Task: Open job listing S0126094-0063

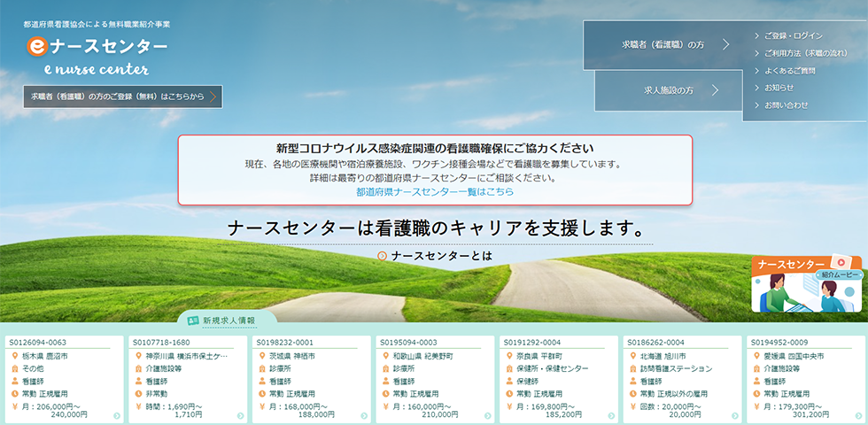Action: pyautogui.click(x=64, y=380)
